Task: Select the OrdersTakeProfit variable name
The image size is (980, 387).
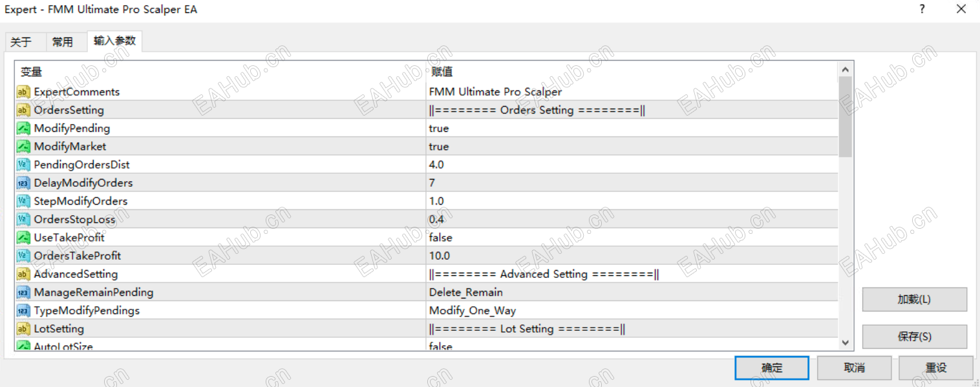Action: point(78,256)
